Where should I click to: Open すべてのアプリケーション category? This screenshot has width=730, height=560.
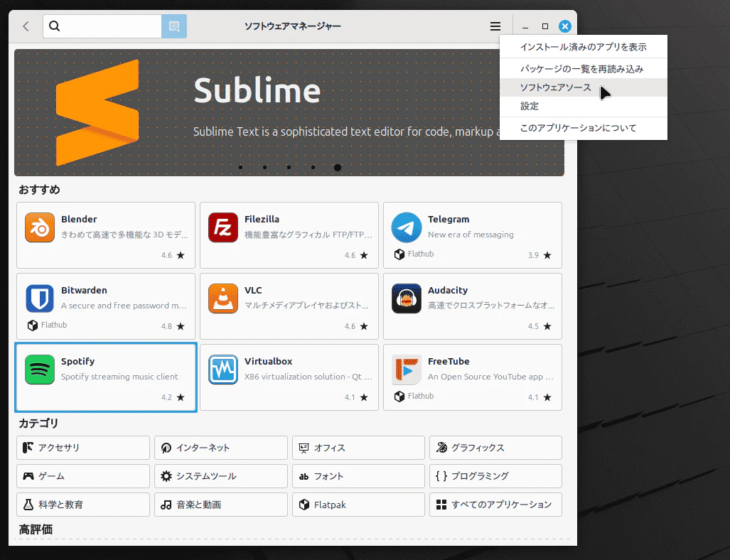click(496, 505)
